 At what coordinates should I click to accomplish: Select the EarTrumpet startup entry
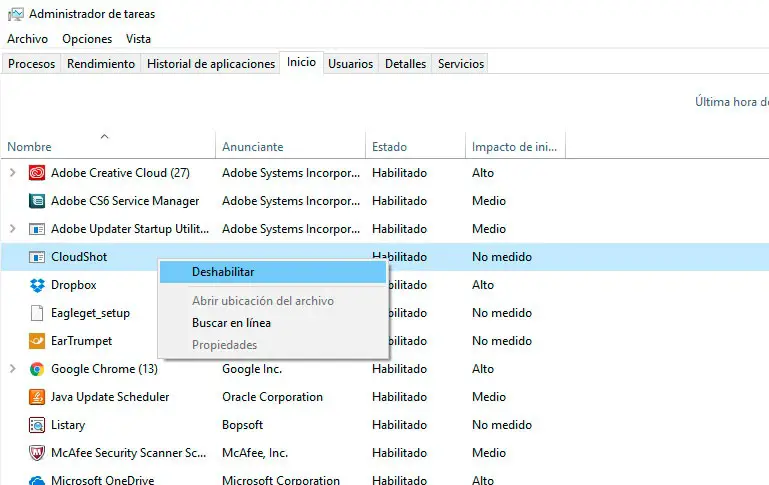(x=82, y=341)
